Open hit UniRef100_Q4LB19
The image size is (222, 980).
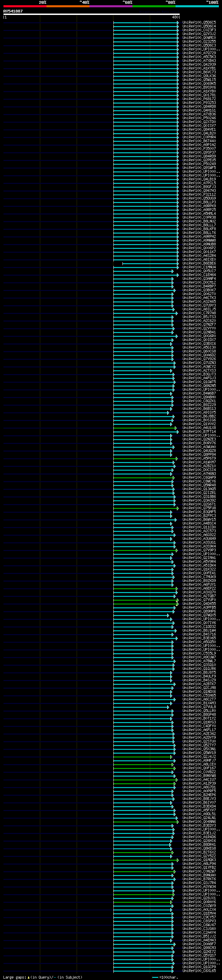tap(199, 179)
